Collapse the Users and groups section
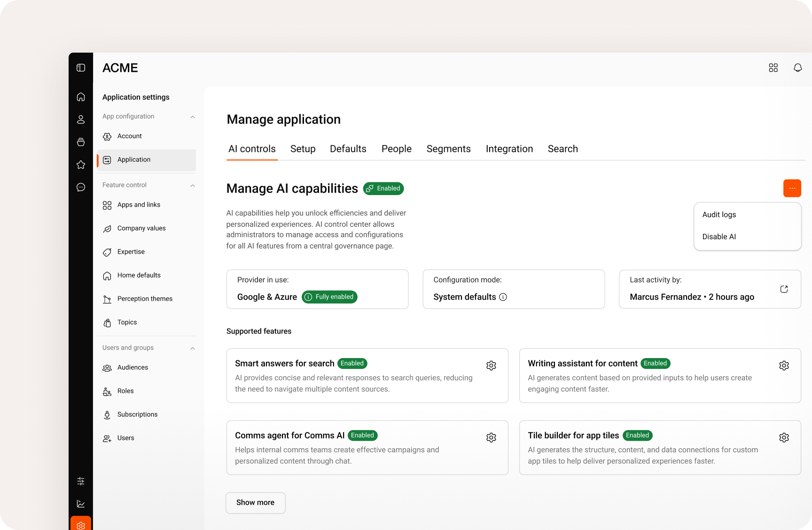The image size is (812, 530). pos(193,348)
